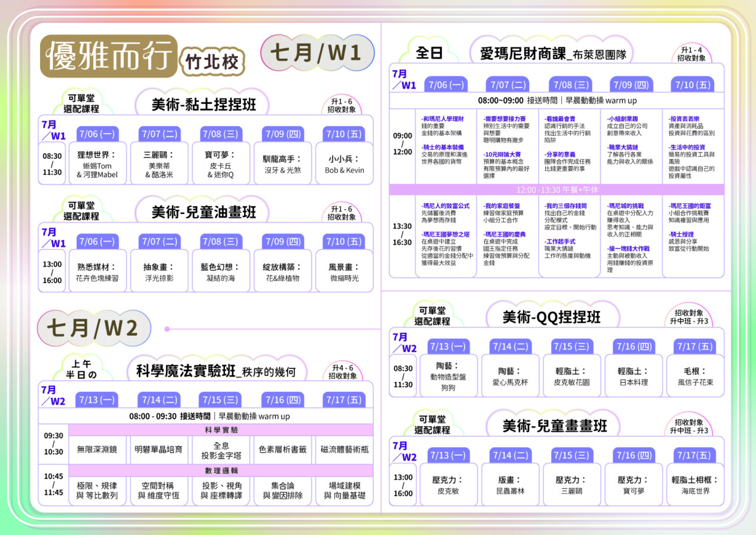The image size is (756, 535).
Task: Click the 集合論與變因排除 math cell
Action: [x=282, y=491]
